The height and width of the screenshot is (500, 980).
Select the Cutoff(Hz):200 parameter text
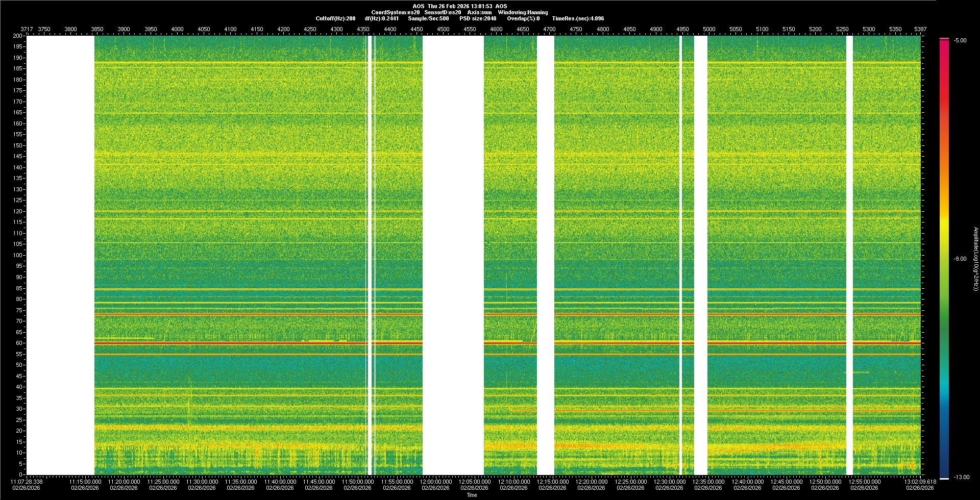[x=335, y=18]
